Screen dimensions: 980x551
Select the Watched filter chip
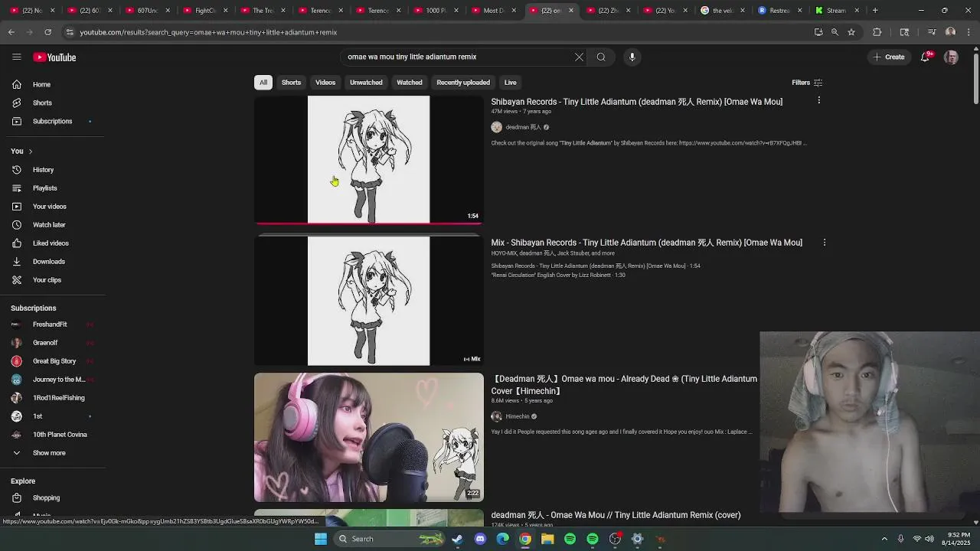pos(409,83)
